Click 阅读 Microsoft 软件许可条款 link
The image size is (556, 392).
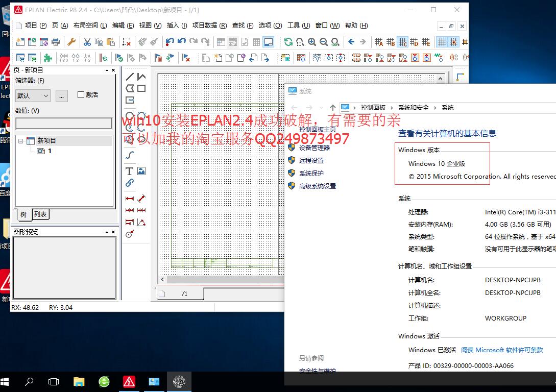click(x=502, y=350)
